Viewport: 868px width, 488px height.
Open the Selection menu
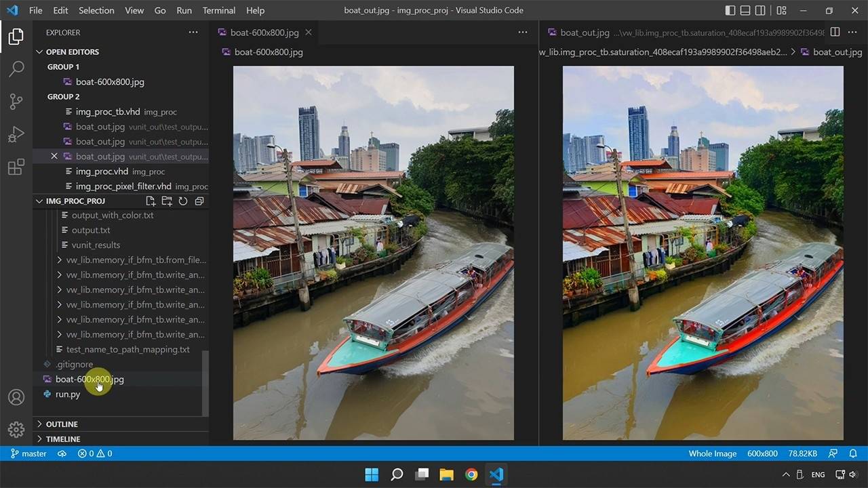click(x=96, y=10)
